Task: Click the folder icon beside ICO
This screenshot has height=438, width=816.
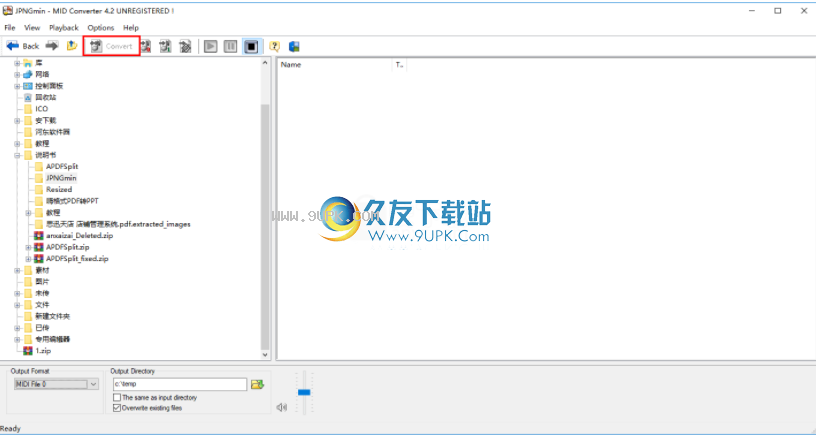Action: tap(28, 109)
